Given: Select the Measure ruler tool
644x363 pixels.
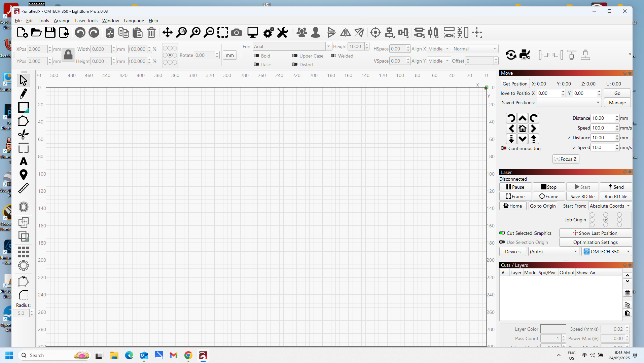Looking at the screenshot, I should click(23, 188).
